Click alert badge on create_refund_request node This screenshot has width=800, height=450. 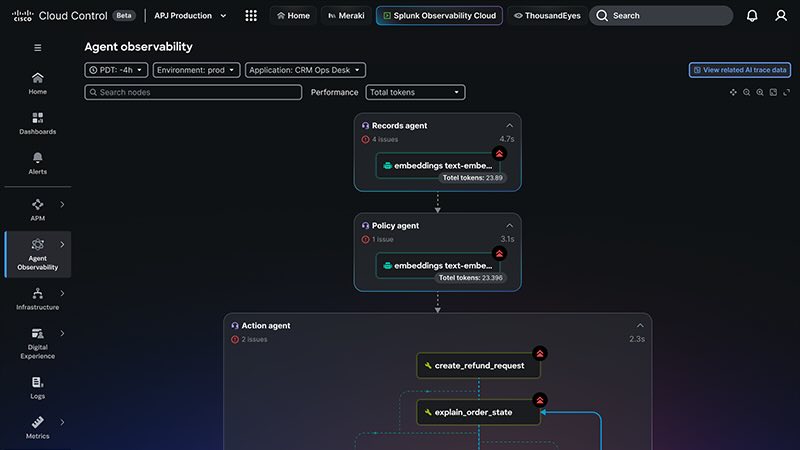tap(540, 354)
